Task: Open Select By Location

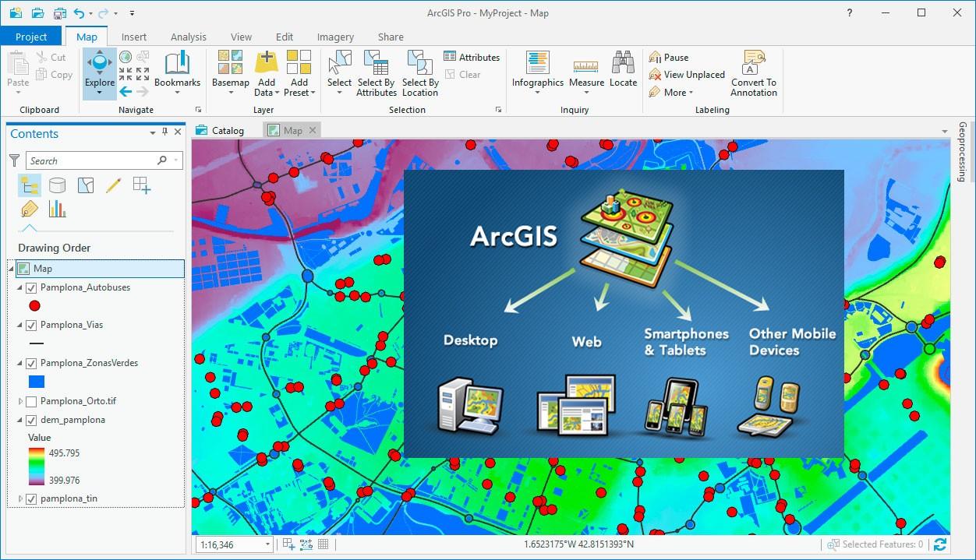Action: tap(420, 73)
